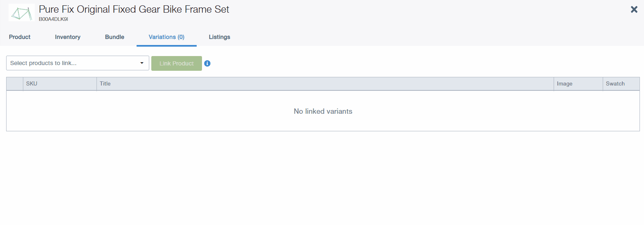Click the 'No linked variants' message
Screen dimensions: 644x225
[x=323, y=111]
